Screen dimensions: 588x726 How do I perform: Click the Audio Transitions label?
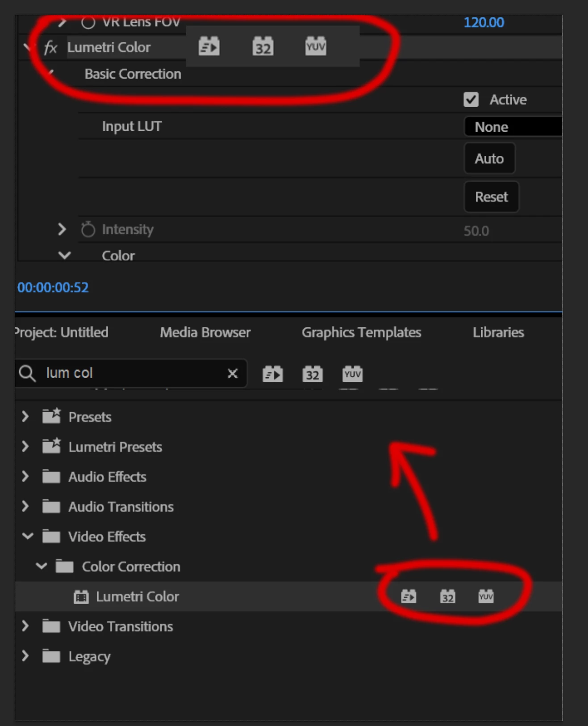[x=121, y=507]
